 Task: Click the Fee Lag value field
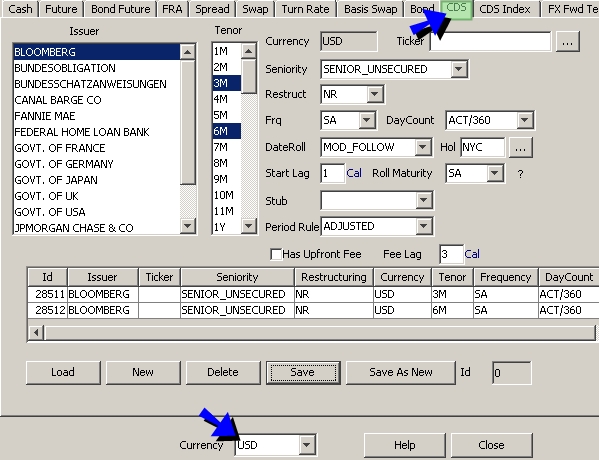(x=451, y=254)
